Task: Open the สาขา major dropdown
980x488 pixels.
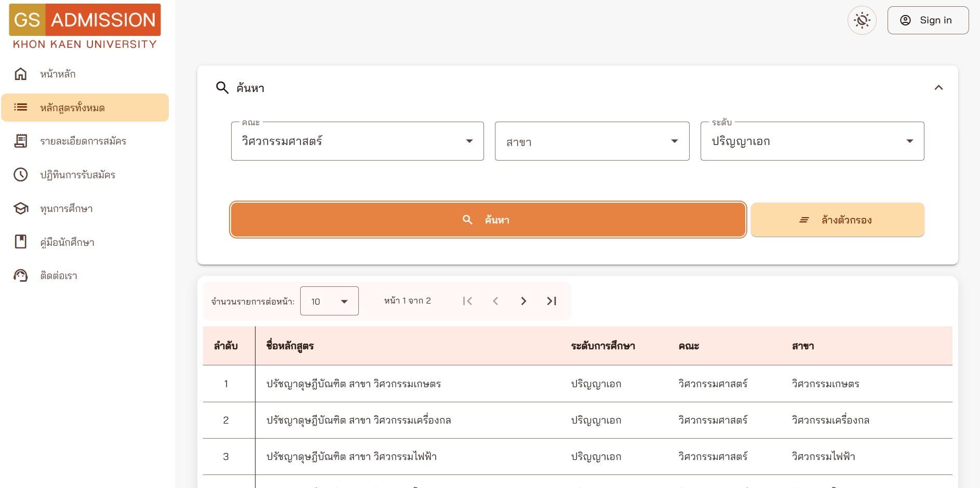Action: coord(592,141)
